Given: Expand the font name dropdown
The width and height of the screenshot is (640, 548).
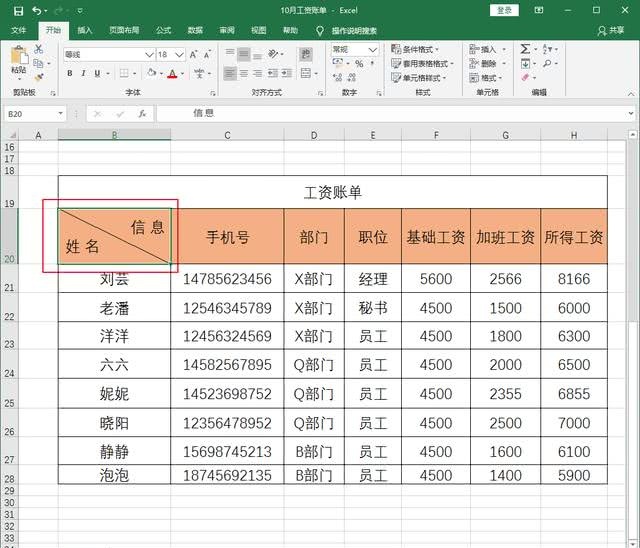Looking at the screenshot, I should (x=149, y=54).
